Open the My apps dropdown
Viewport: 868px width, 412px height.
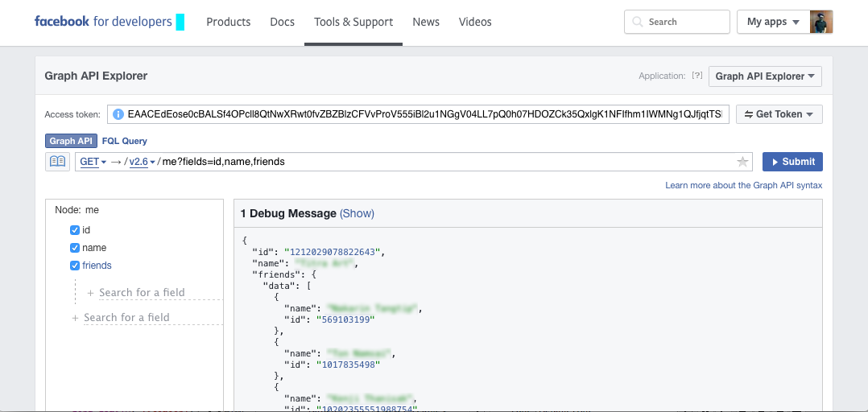(x=773, y=22)
